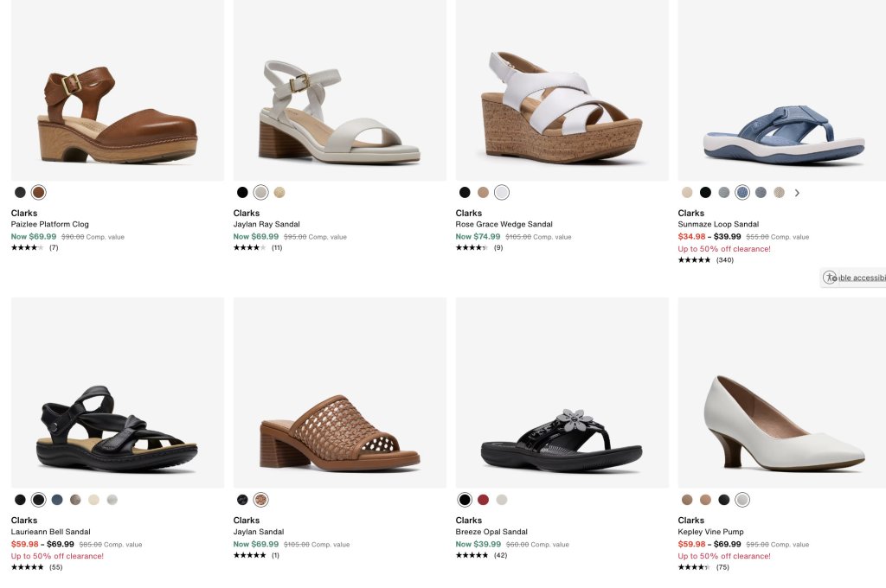View the Sunmaze Loop Sandal product image

pyautogui.click(x=782, y=91)
